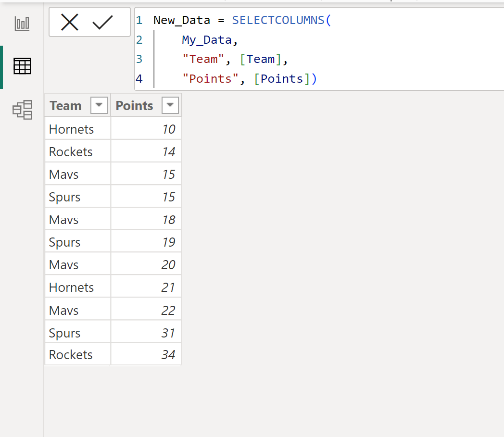Click the Model view relationships icon
This screenshot has height=437, width=504.
[22, 110]
